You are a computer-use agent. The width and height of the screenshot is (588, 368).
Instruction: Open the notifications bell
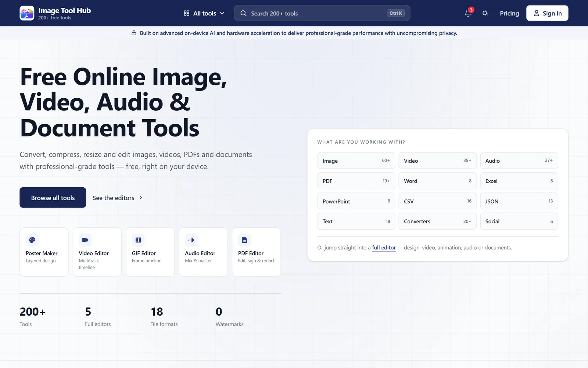click(x=468, y=13)
